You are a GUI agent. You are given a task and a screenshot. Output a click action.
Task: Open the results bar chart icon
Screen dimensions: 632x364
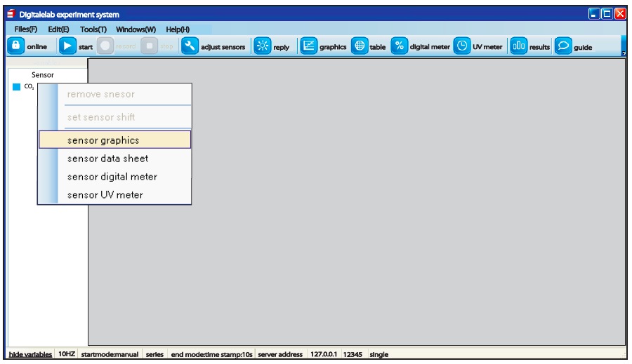(518, 46)
